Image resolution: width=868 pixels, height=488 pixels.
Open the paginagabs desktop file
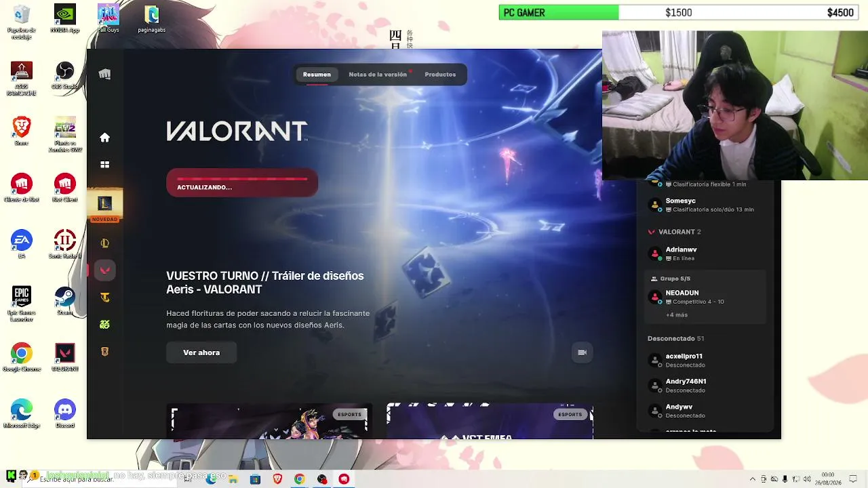pyautogui.click(x=152, y=19)
